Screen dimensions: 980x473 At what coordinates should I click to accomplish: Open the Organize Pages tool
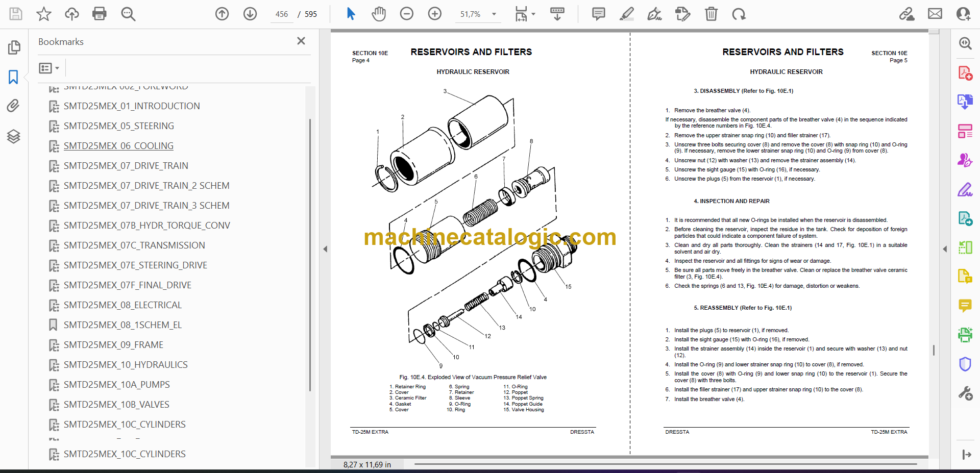coord(965,131)
